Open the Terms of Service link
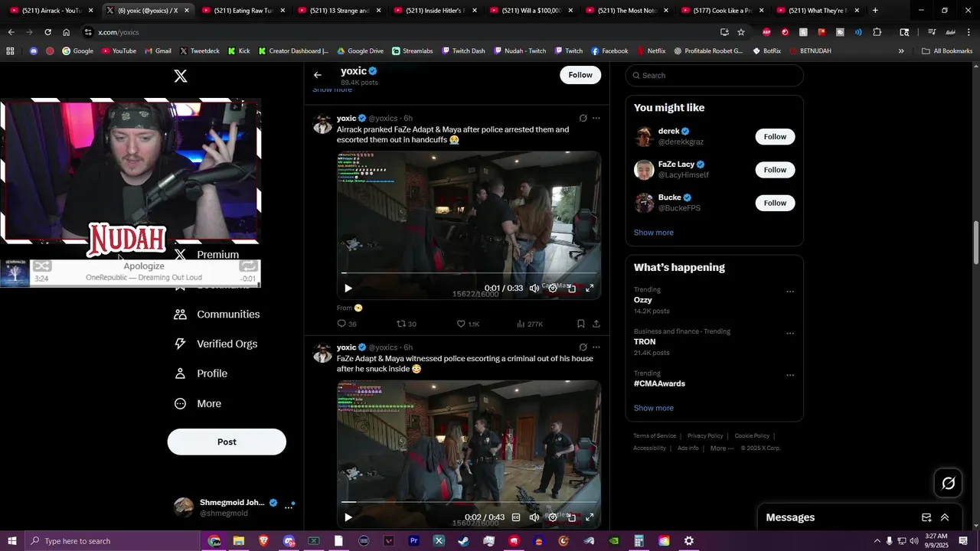Image resolution: width=980 pixels, height=551 pixels. [655, 436]
